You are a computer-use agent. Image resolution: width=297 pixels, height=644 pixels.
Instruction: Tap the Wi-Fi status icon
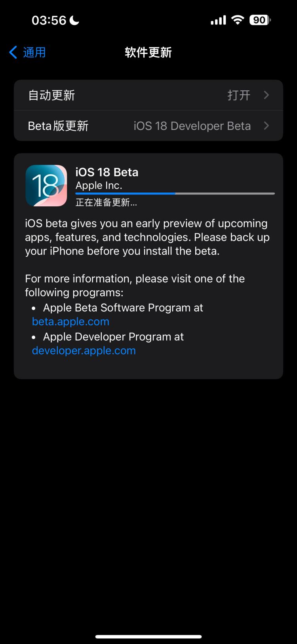[238, 20]
